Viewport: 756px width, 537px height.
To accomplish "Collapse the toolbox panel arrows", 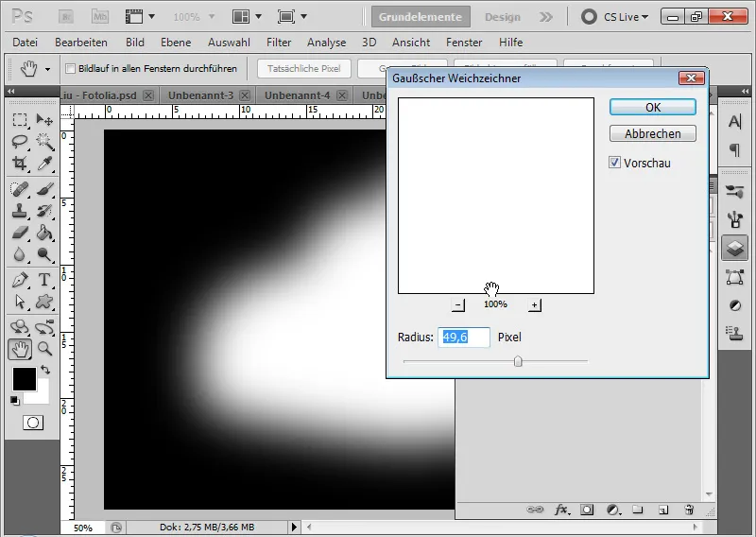I will pyautogui.click(x=10, y=91).
